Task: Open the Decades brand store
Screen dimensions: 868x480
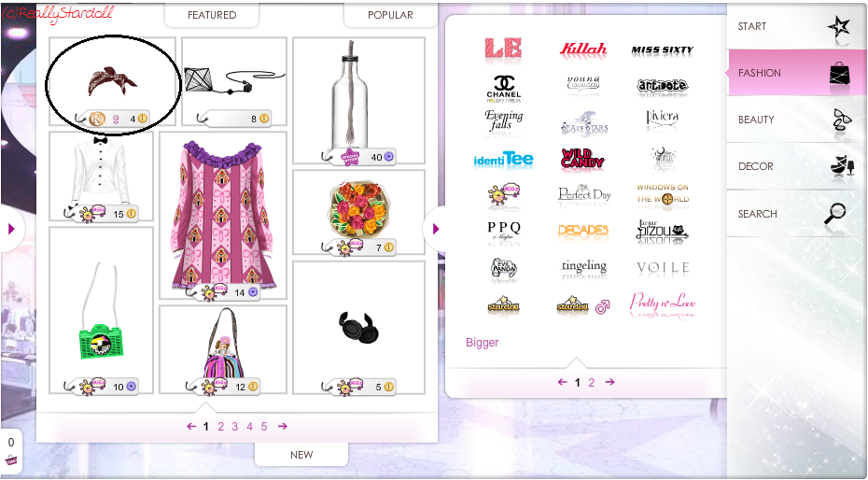Action: coord(583,230)
